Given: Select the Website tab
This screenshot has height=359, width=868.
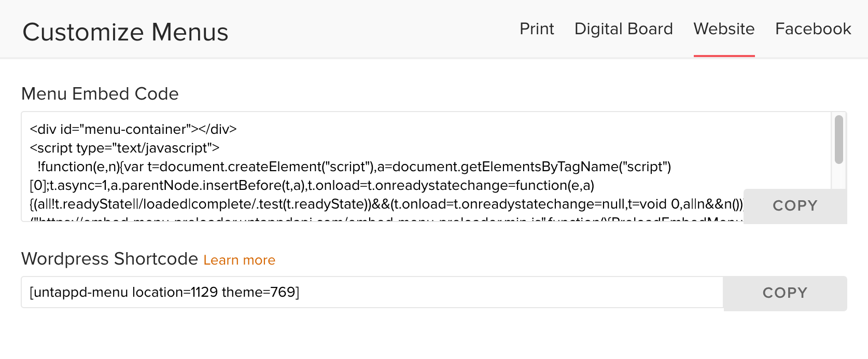Looking at the screenshot, I should tap(724, 29).
